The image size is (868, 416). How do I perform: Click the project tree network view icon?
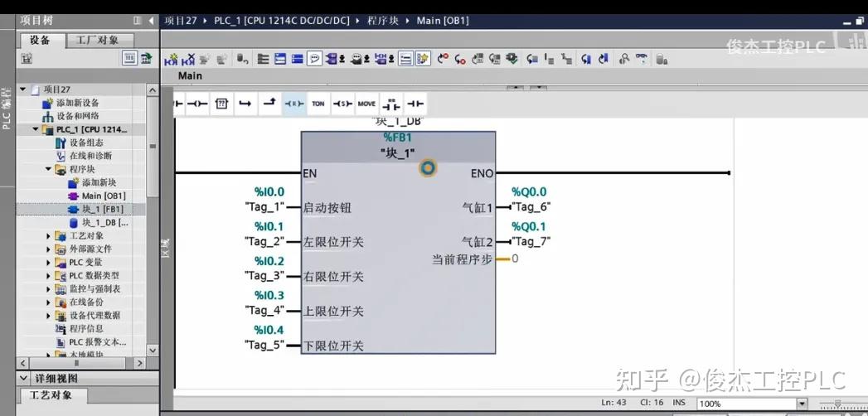point(26,58)
